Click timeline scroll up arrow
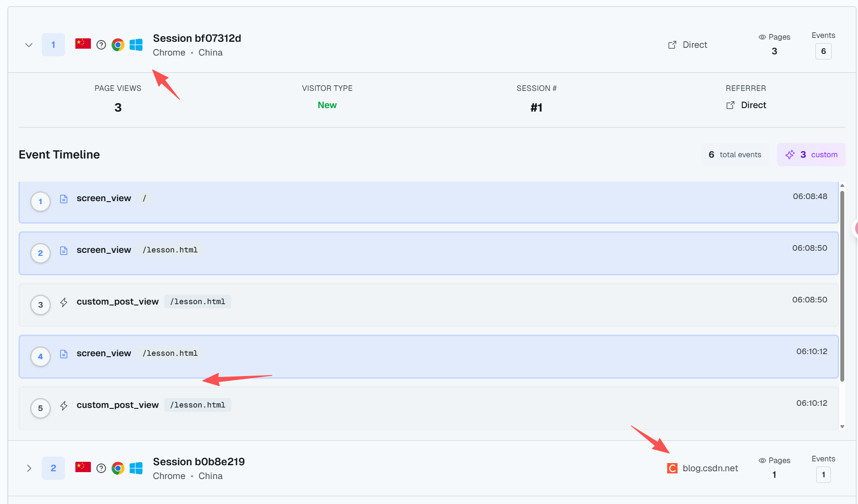This screenshot has height=504, width=858. click(x=842, y=185)
